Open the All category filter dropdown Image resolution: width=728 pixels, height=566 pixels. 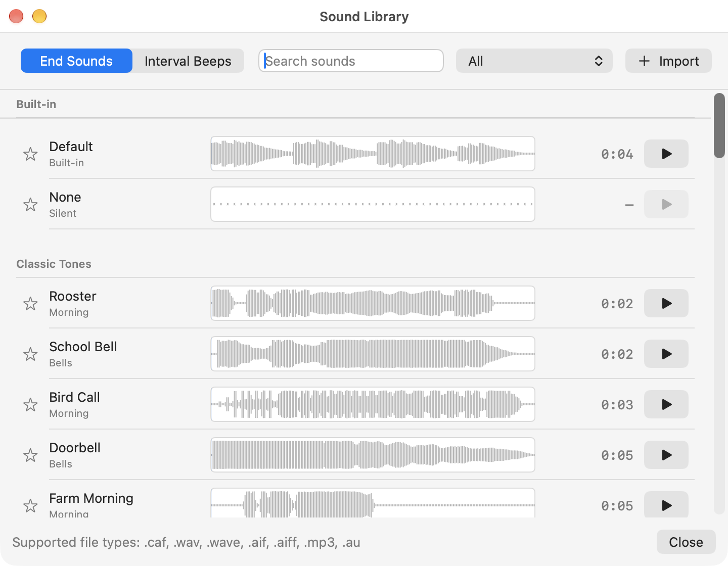click(x=534, y=61)
